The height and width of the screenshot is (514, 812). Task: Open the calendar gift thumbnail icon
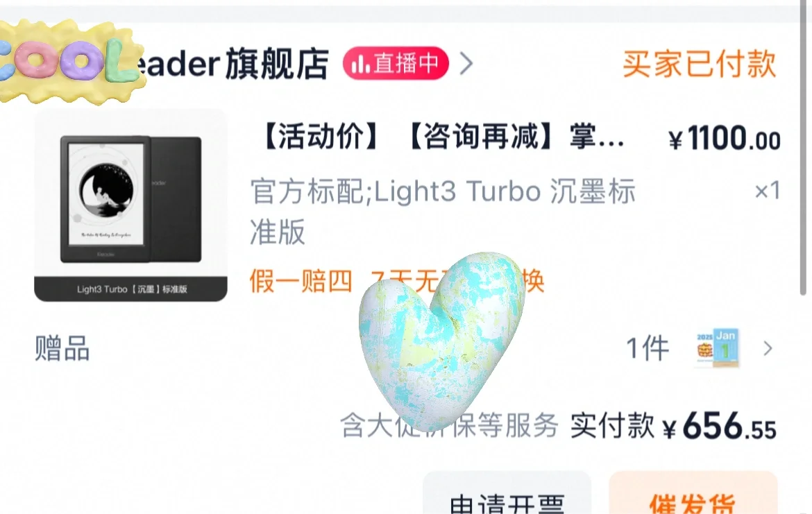click(x=718, y=348)
